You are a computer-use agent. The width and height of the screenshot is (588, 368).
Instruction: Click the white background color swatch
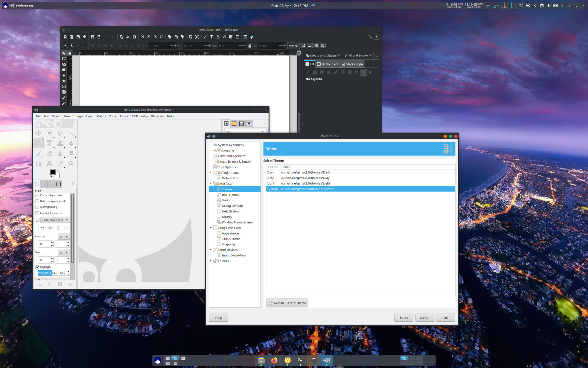click(x=57, y=176)
